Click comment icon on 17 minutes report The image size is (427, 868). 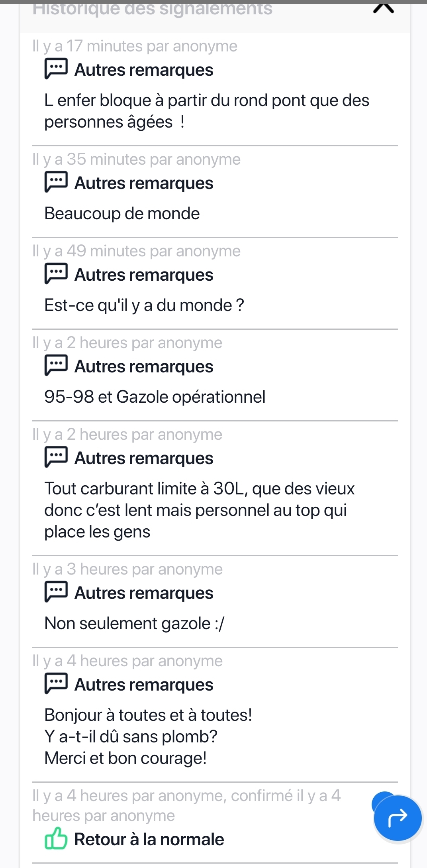(56, 69)
